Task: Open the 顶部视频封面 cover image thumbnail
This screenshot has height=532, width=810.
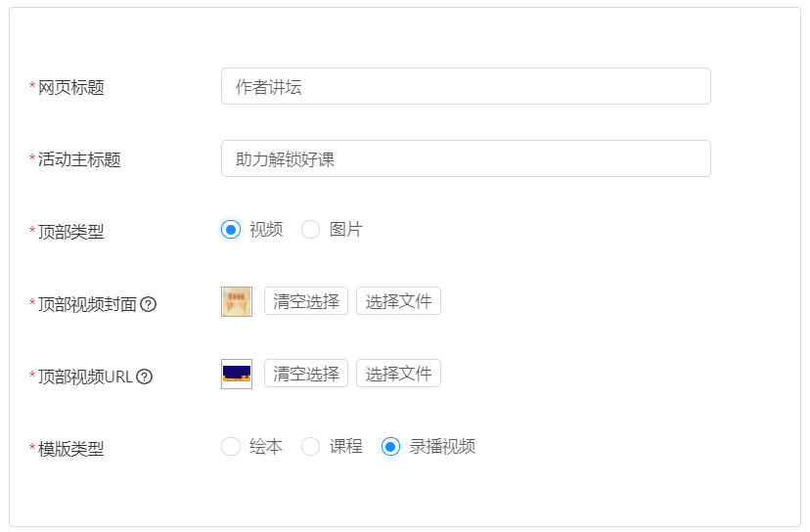Action: click(237, 301)
